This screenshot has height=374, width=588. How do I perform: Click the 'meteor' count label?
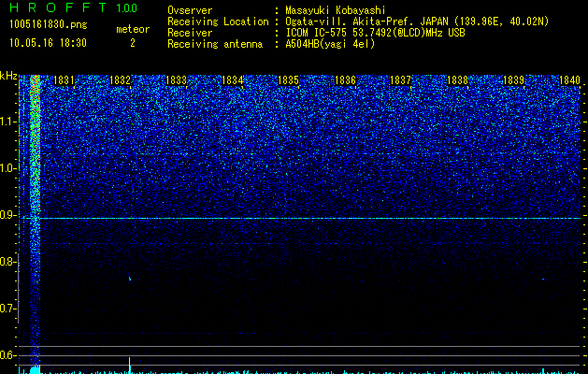tap(133, 29)
